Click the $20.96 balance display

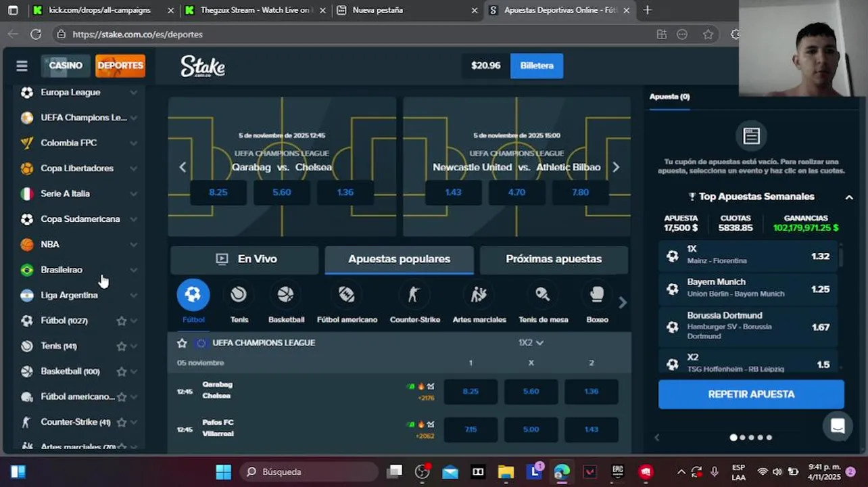[x=486, y=66]
